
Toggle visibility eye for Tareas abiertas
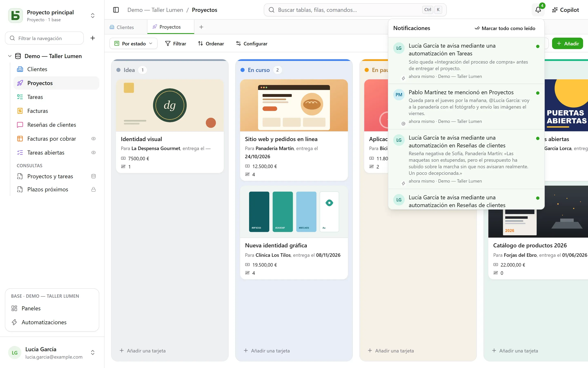pos(93,152)
